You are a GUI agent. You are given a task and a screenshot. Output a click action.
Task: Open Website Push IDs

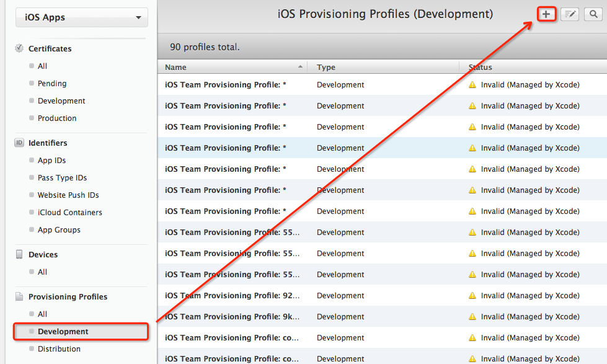tap(68, 195)
